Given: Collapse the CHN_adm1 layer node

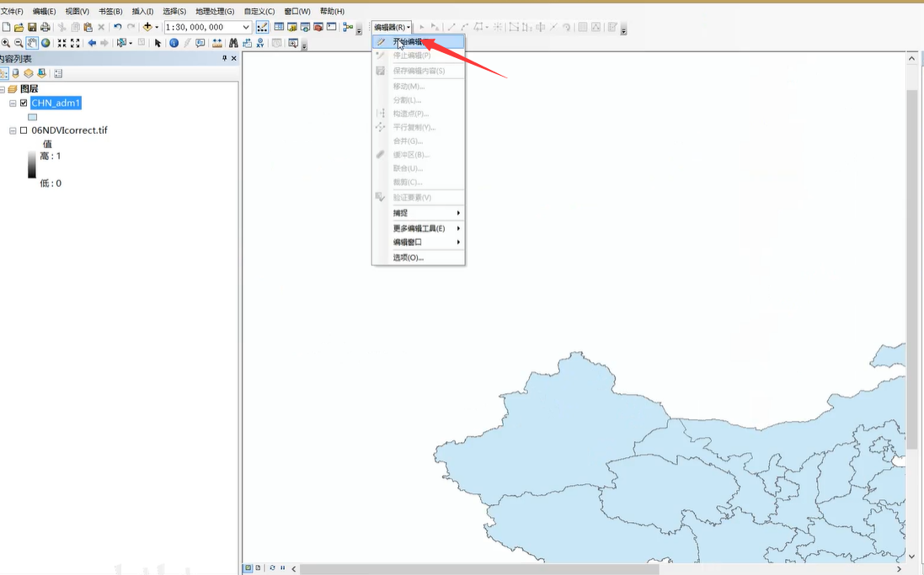Looking at the screenshot, I should (x=13, y=103).
